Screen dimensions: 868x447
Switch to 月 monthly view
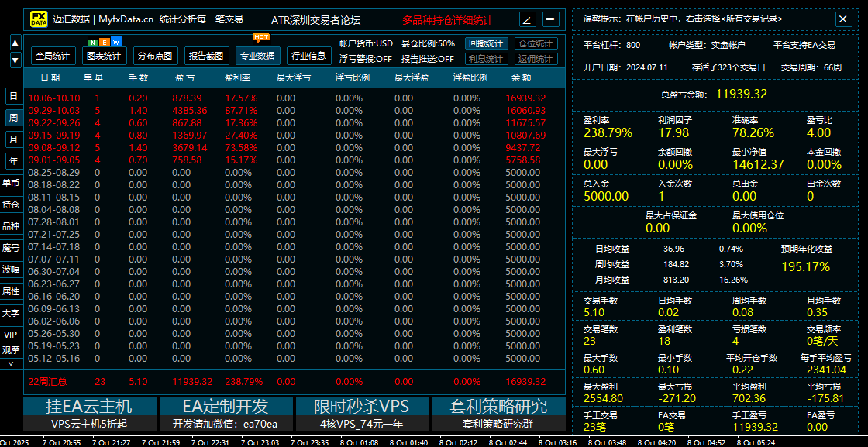[13, 139]
